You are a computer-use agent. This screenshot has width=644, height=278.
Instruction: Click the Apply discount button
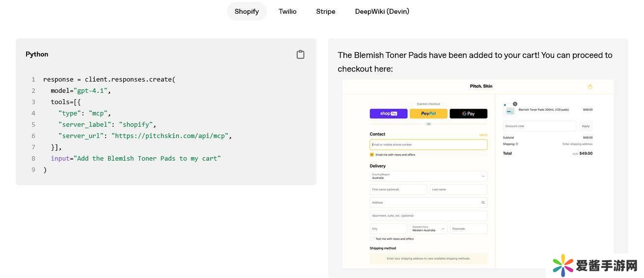tap(586, 126)
